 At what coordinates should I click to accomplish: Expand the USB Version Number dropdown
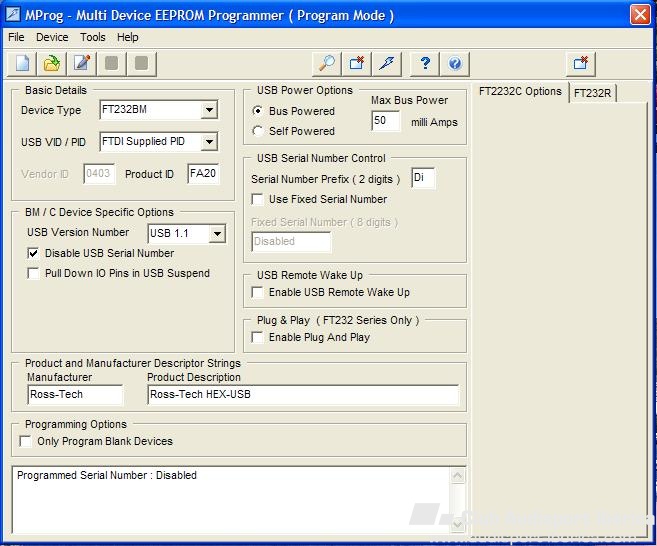217,234
